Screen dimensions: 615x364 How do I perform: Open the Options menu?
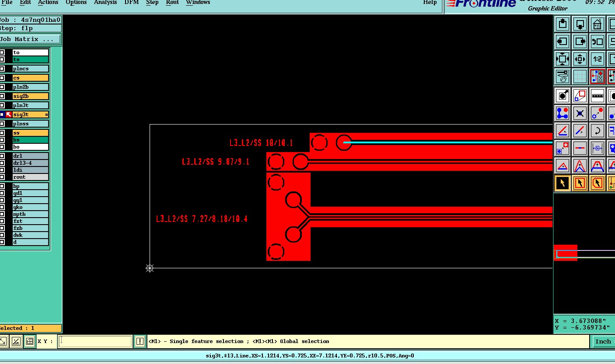76,2
